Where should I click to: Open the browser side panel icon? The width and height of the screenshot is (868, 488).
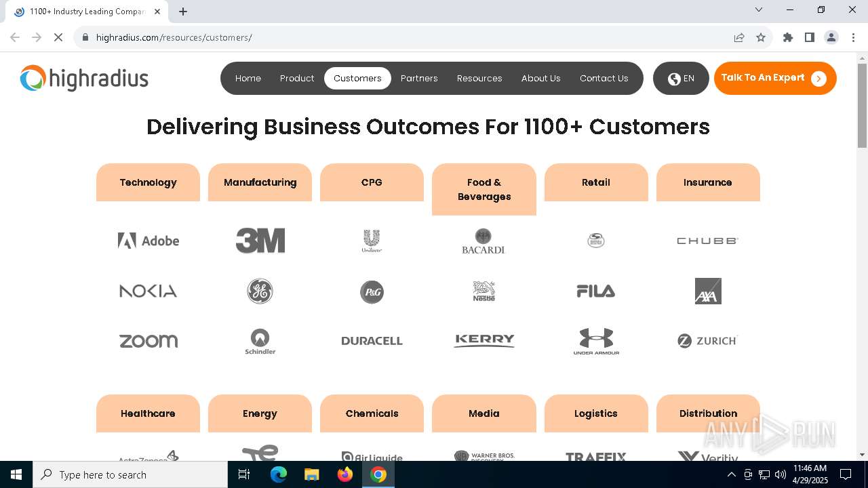click(810, 37)
